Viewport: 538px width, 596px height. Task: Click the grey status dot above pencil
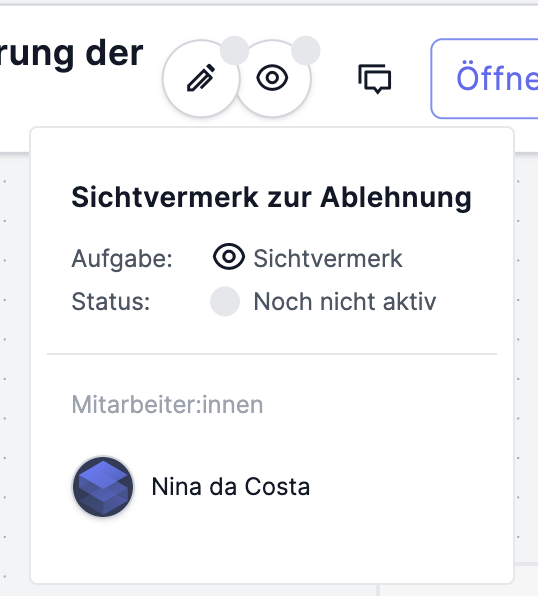[234, 51]
